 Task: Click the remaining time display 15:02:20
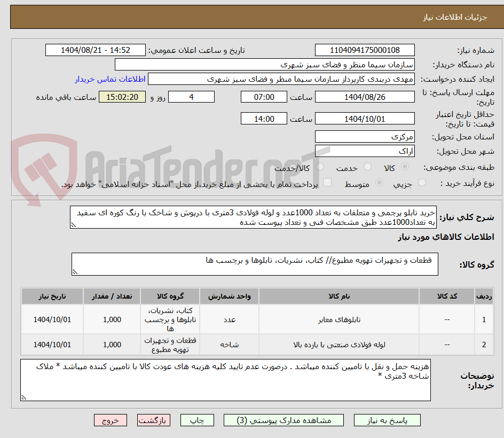[x=122, y=97]
